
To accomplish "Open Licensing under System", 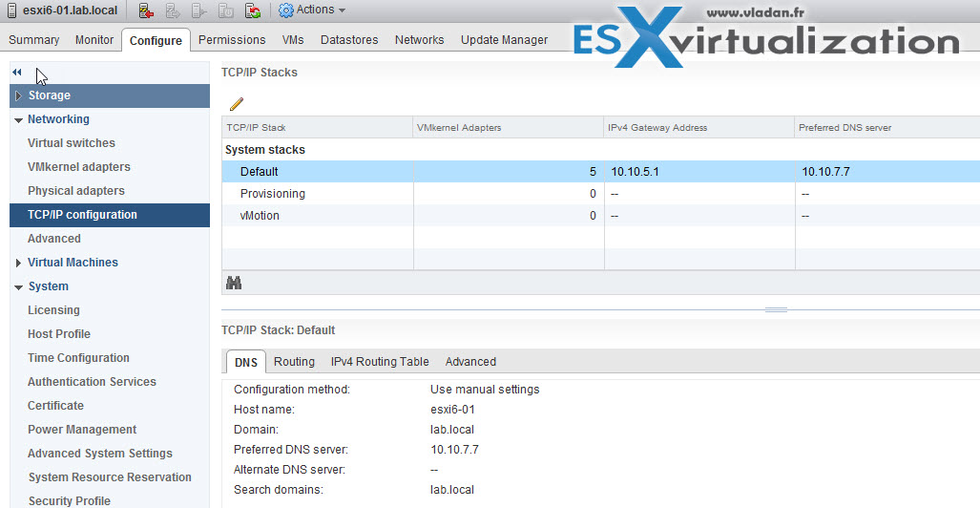I will 53,310.
